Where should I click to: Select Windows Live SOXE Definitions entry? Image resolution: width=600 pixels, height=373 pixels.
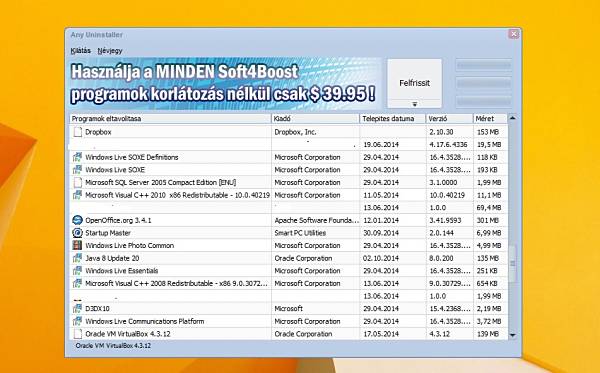point(132,157)
